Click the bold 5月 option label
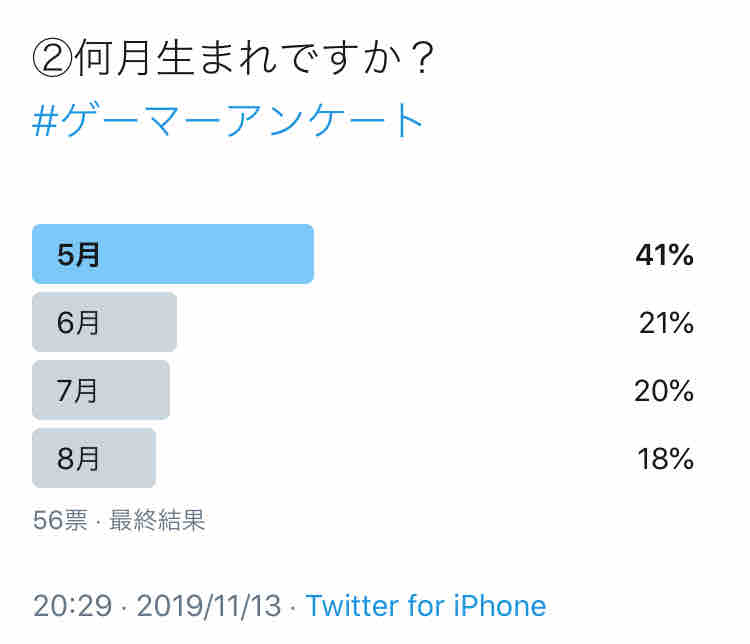This screenshot has width=750, height=644. (x=79, y=255)
